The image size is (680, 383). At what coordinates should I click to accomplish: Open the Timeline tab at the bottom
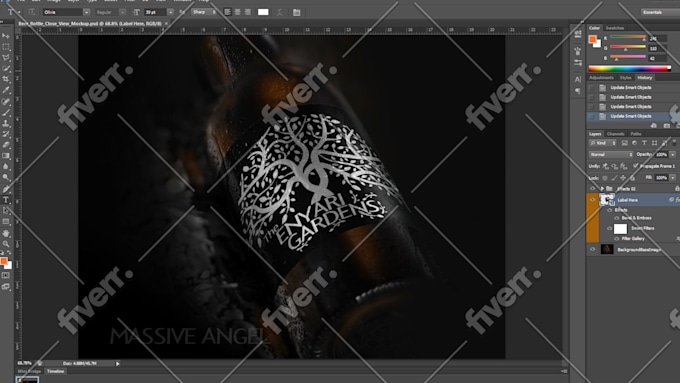pyautogui.click(x=56, y=371)
